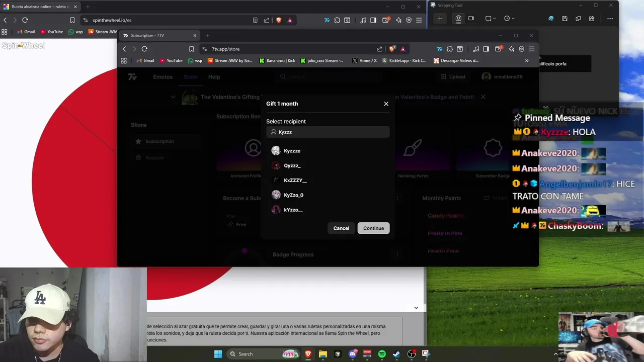Close the Subscription - 7TV tab

(195, 35)
